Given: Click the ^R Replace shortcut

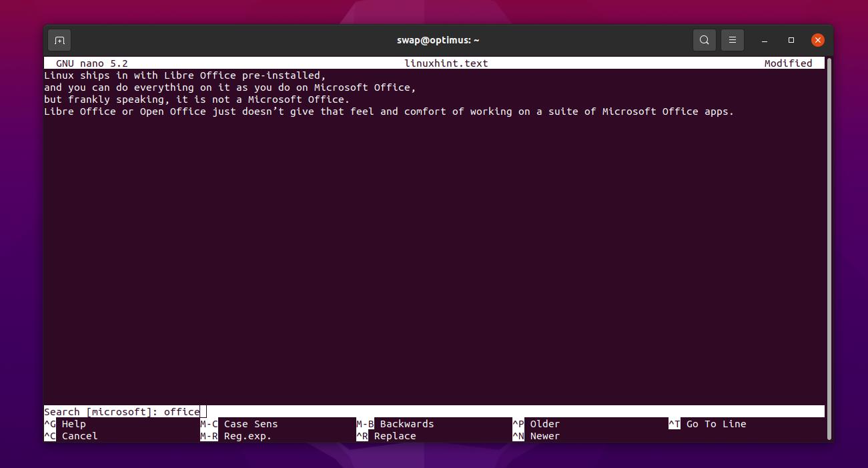Looking at the screenshot, I should pyautogui.click(x=386, y=436).
